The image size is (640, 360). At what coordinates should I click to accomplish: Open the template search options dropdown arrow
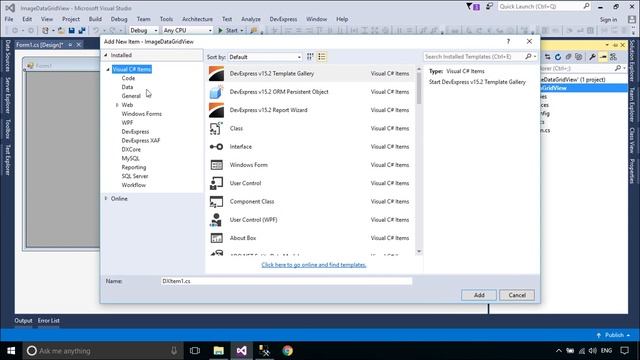[x=535, y=57]
